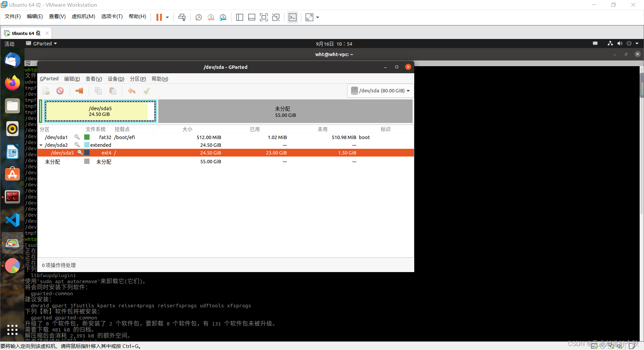Toggle the VMware thumbnail bar icon
The image size is (644, 350).
(x=252, y=17)
